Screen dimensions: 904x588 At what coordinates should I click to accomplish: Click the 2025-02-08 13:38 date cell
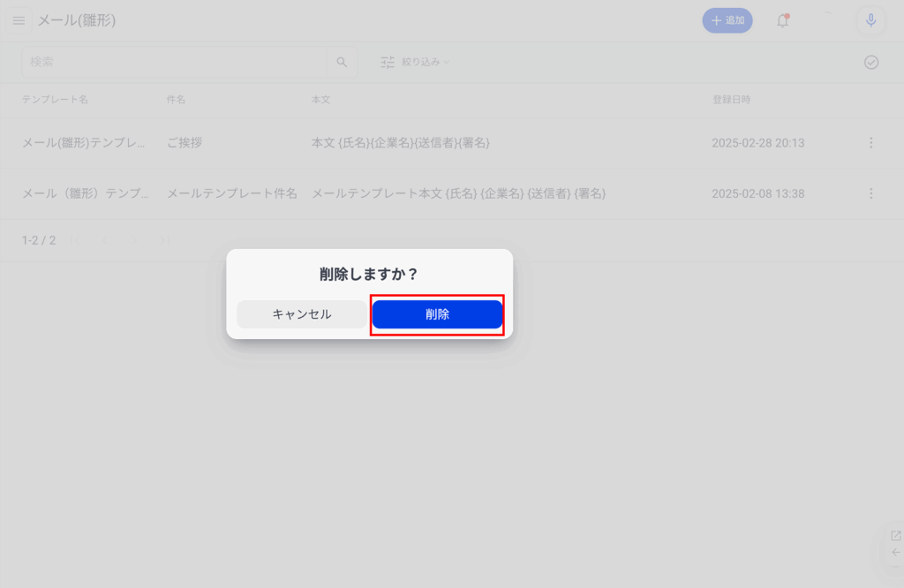click(x=757, y=193)
